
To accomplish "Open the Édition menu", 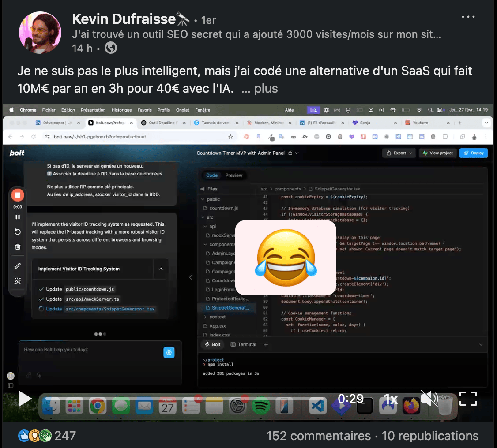I will (68, 110).
